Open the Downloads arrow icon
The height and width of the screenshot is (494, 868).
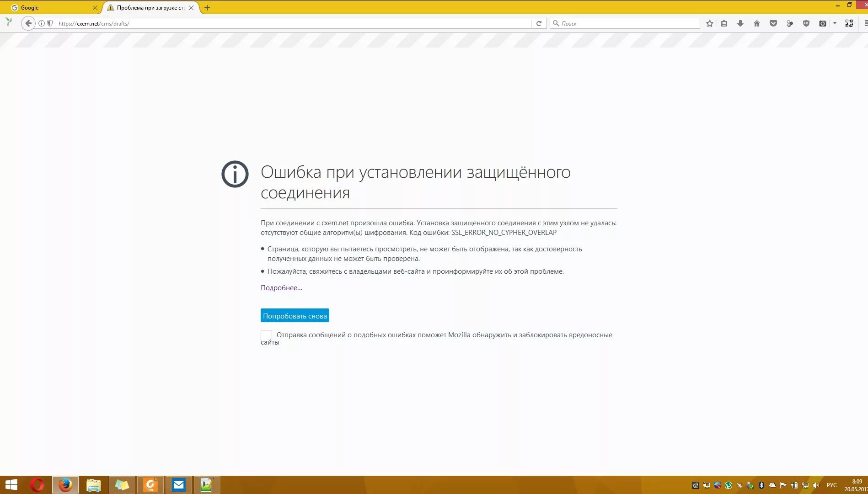[740, 23]
